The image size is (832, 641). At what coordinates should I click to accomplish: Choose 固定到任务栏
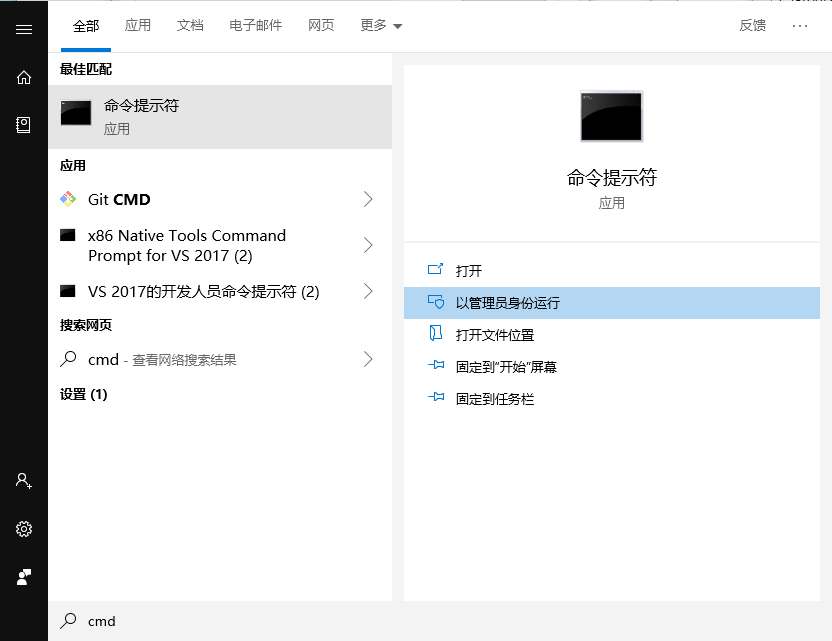coord(612,399)
